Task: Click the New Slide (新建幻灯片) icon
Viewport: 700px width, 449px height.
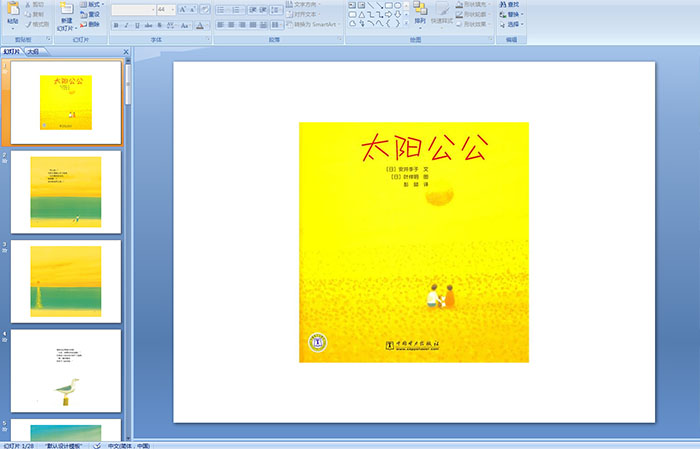Action: pyautogui.click(x=67, y=8)
